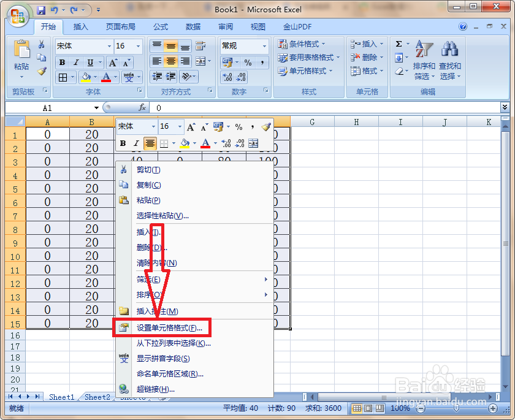Toggle ribbon center horizontal alignment
Screen dimensions: 515x420
(x=171, y=61)
